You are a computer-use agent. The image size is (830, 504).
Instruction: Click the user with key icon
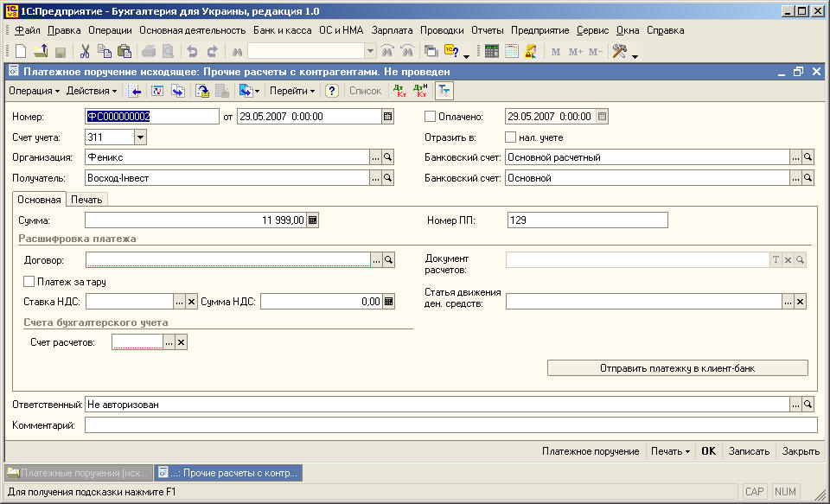(x=530, y=51)
